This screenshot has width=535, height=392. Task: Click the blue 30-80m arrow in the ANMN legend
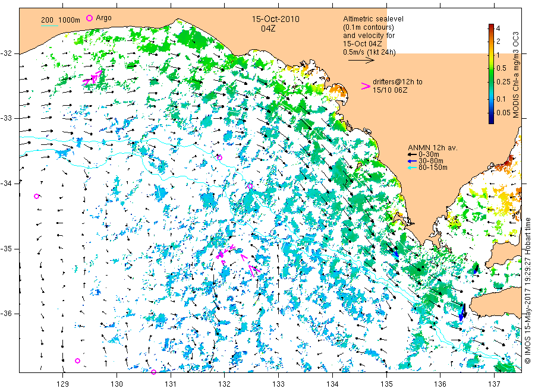pos(412,161)
